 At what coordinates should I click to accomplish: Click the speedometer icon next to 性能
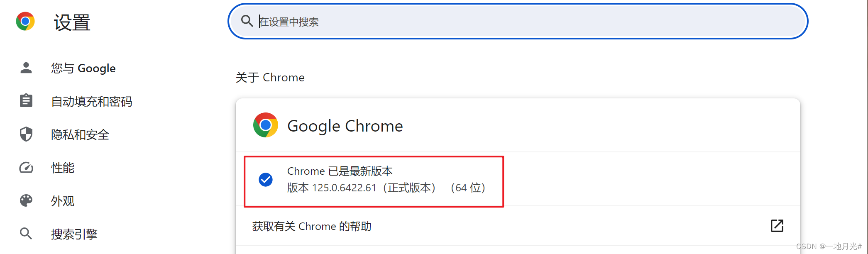(x=26, y=167)
